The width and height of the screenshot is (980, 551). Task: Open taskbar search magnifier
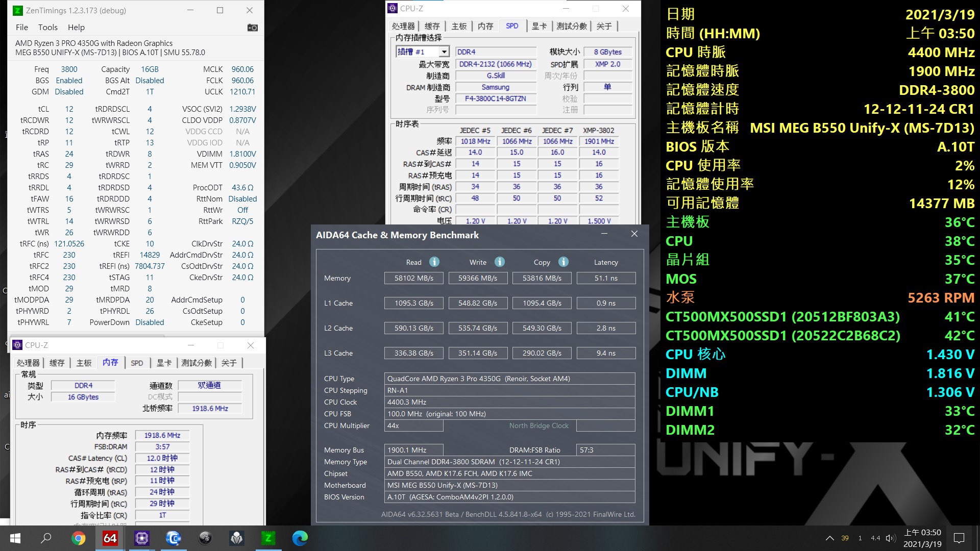46,538
